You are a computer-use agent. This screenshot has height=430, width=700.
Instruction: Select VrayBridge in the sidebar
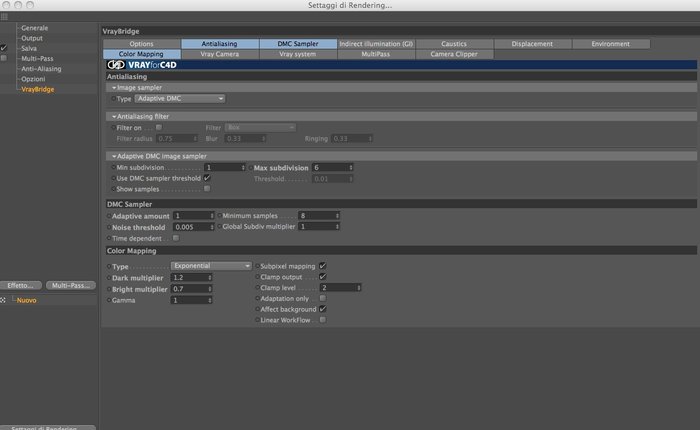[38, 89]
